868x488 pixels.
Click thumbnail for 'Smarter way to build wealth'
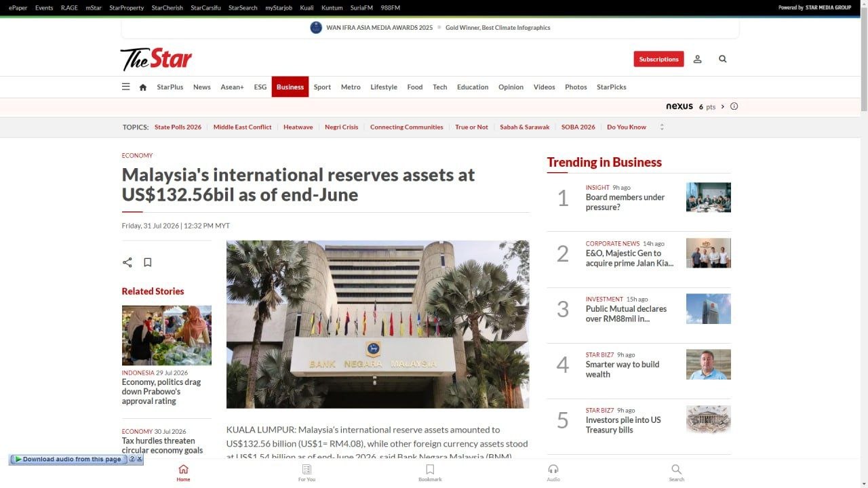(x=709, y=364)
